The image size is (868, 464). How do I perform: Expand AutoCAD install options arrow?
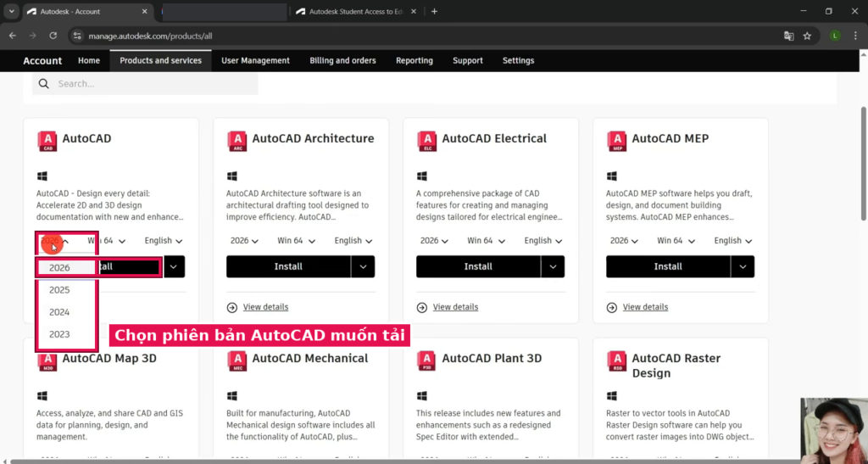pyautogui.click(x=174, y=266)
